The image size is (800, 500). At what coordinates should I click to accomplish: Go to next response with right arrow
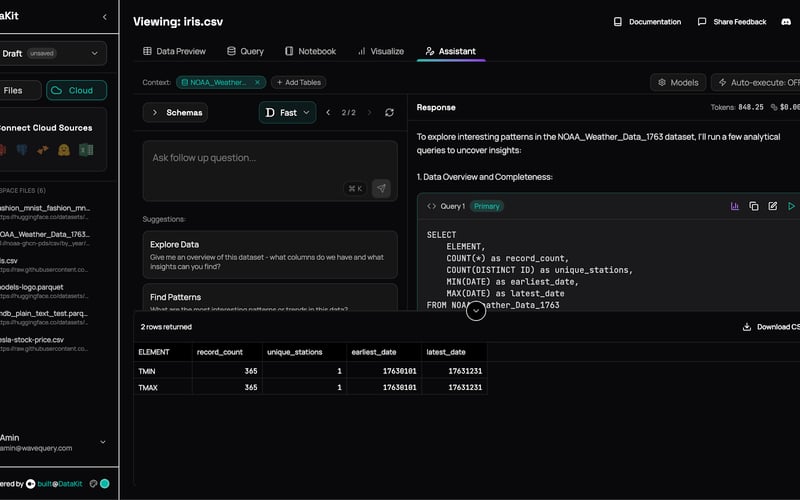[x=369, y=112]
